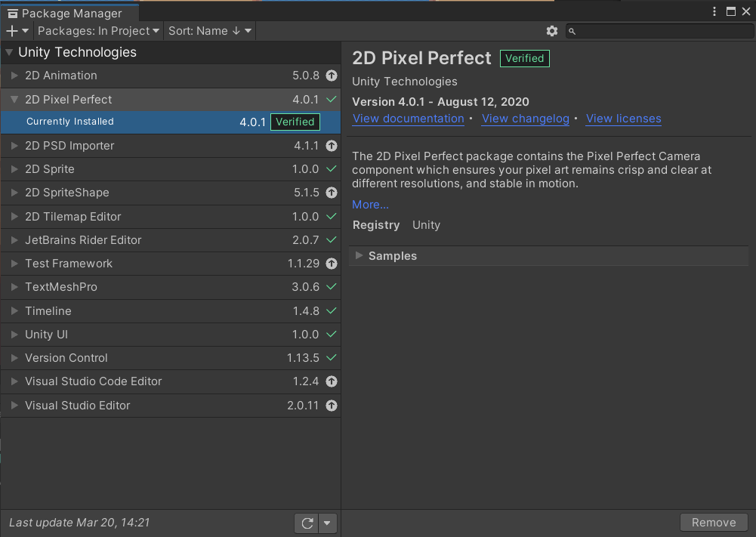
Task: Expand the 2D Tilemap Editor versions
Action: coord(14,217)
